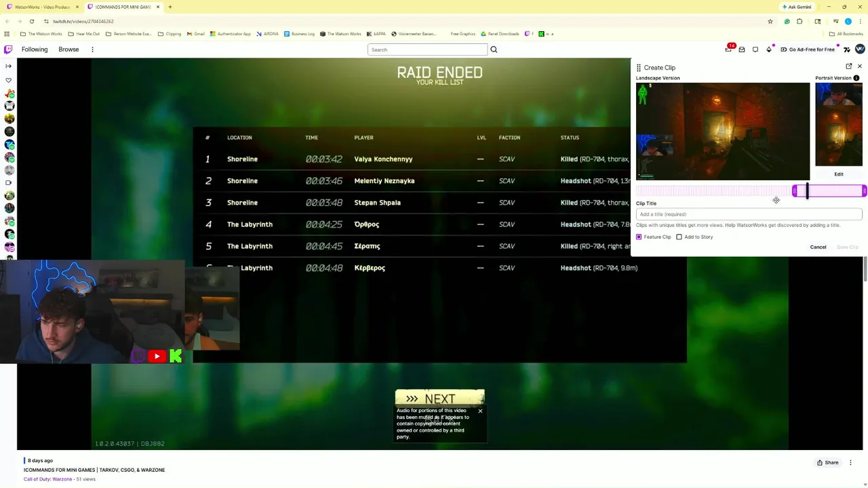Click the page vertical scrollbar
This screenshot has height=488, width=868.
865,268
